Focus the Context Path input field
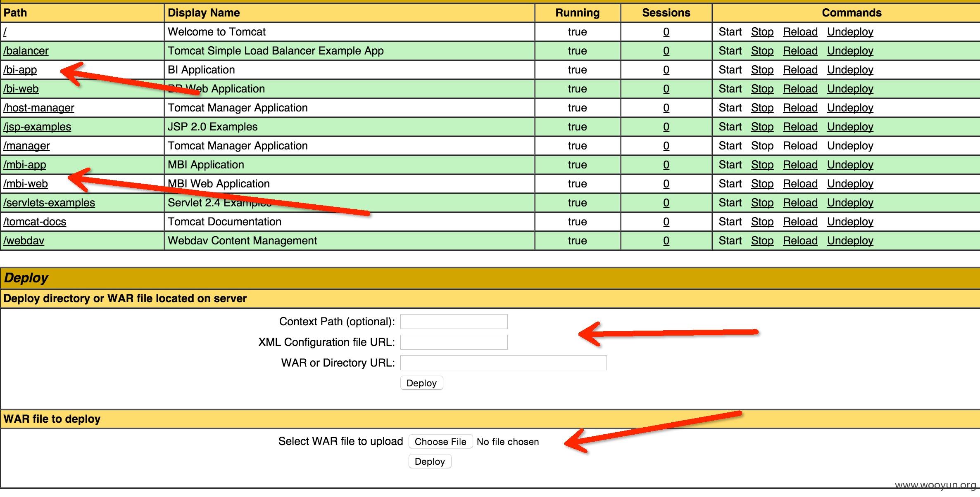 pyautogui.click(x=454, y=322)
